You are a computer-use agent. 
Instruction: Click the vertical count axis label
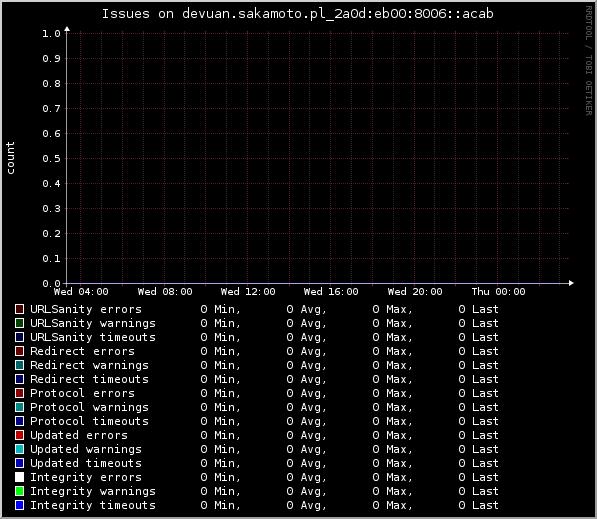click(x=10, y=158)
